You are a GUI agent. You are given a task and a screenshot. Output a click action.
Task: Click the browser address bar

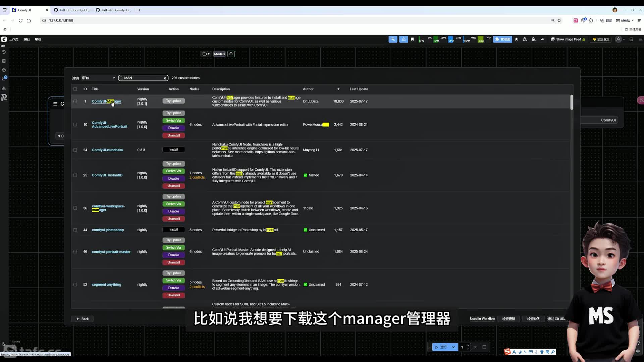(295, 20)
